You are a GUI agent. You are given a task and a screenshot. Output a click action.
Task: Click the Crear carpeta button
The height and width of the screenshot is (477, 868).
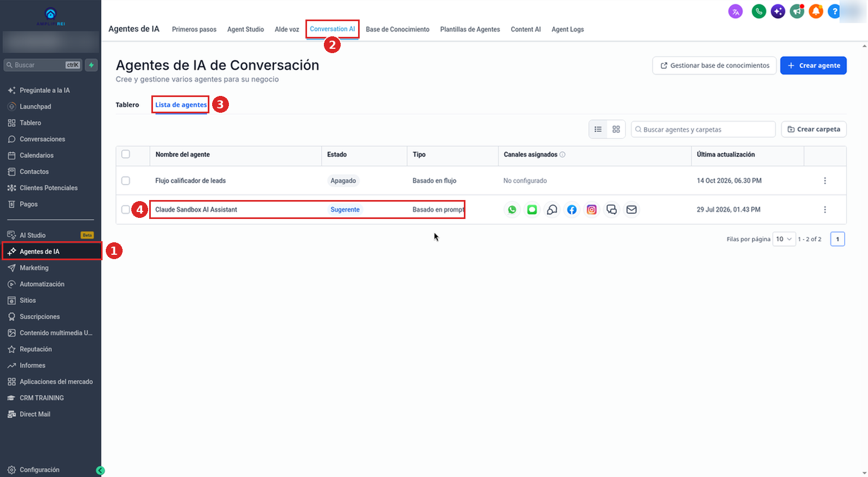(x=814, y=130)
